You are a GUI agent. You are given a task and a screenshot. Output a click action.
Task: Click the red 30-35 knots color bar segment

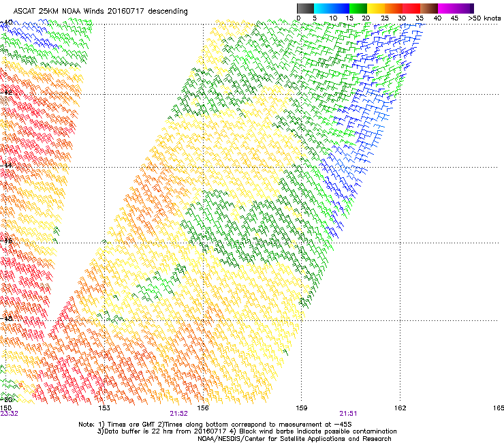411,8
